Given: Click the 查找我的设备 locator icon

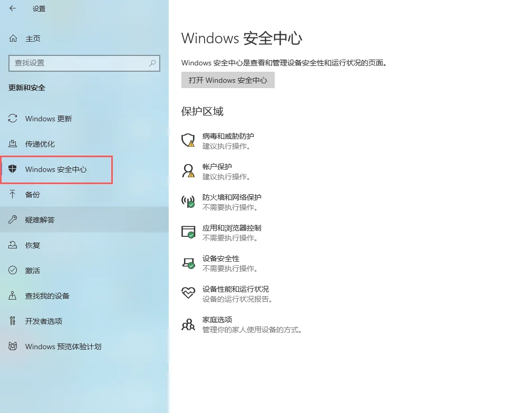Looking at the screenshot, I should 13,295.
